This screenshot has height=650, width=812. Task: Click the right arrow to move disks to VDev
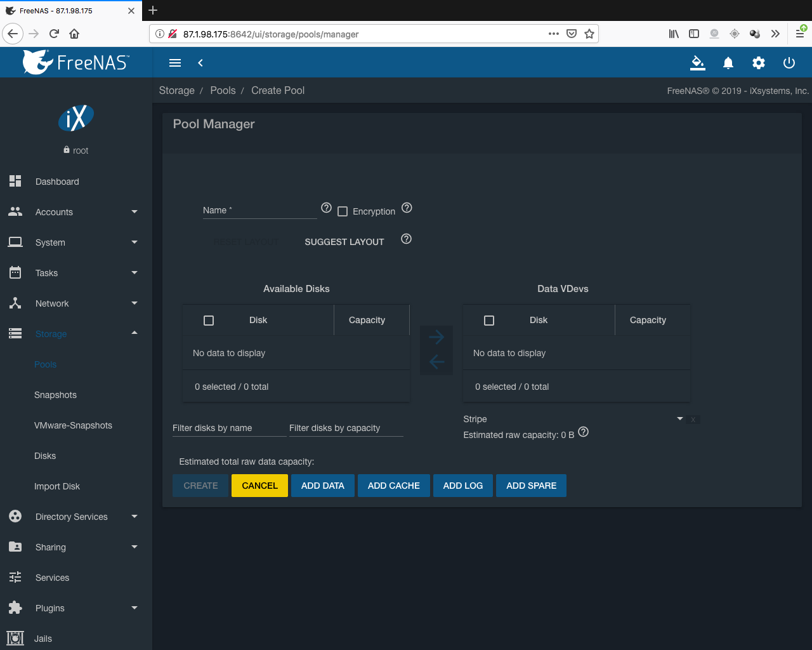tap(436, 337)
